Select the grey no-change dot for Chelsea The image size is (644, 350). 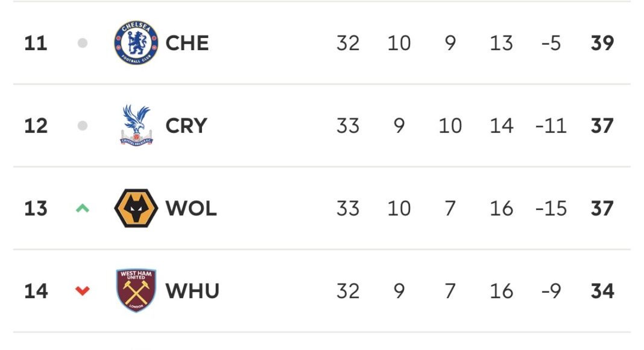[x=83, y=43]
